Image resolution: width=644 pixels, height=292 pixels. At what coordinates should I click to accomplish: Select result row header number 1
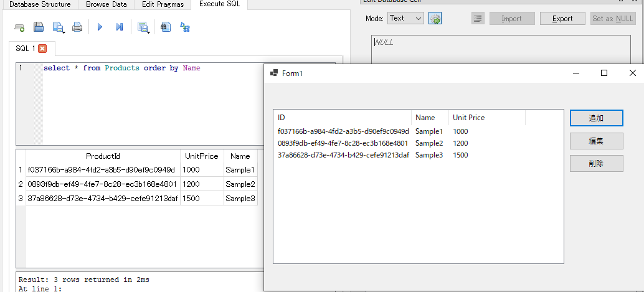21,169
